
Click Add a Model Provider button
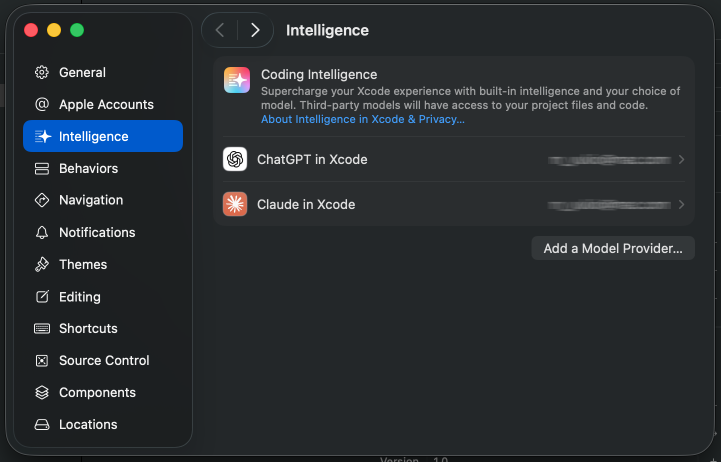[x=613, y=248]
